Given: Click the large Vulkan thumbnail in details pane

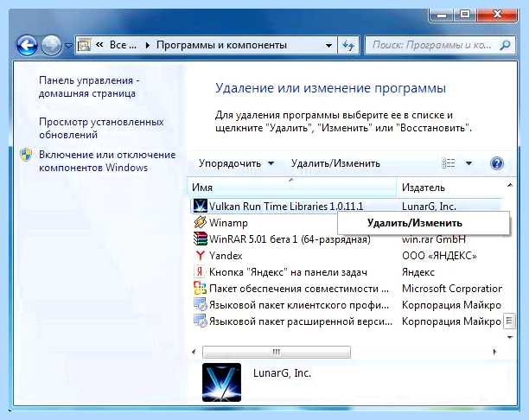Looking at the screenshot, I should pyautogui.click(x=221, y=382).
